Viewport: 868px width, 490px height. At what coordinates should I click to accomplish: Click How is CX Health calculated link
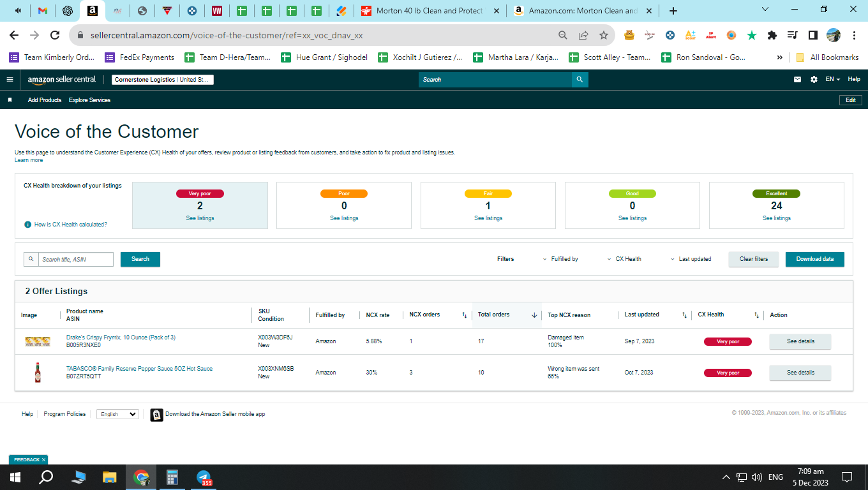click(x=71, y=225)
